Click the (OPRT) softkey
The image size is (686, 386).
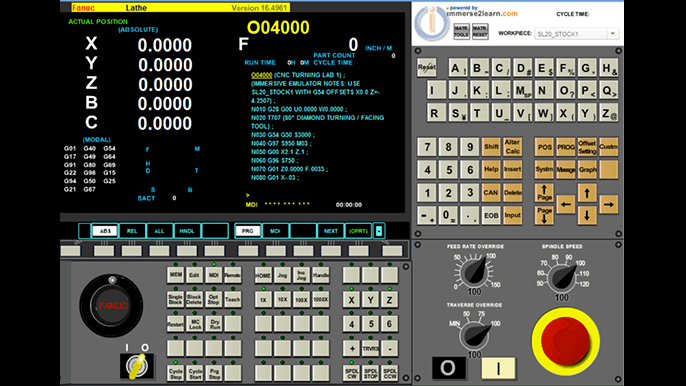tap(358, 231)
